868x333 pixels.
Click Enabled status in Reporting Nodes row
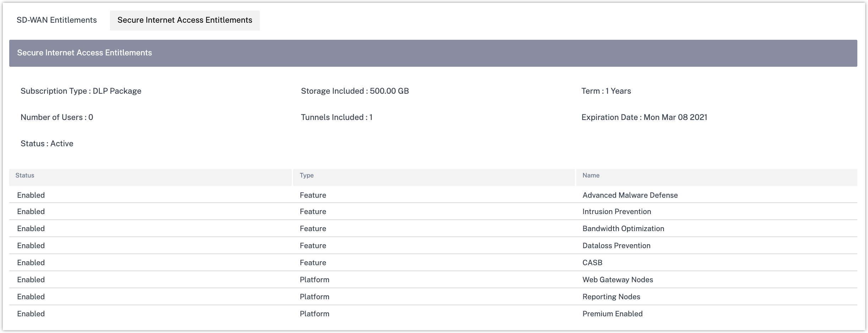coord(31,297)
